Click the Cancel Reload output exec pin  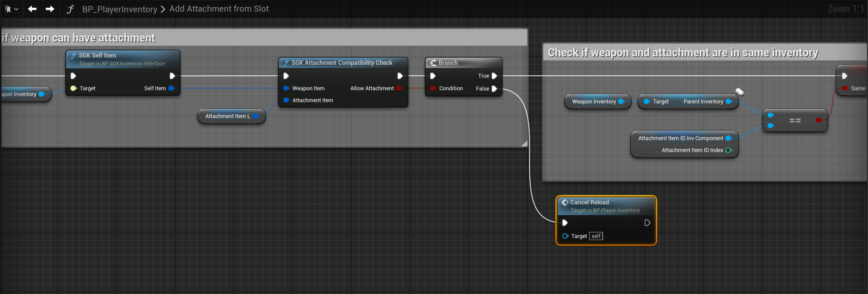tap(647, 223)
